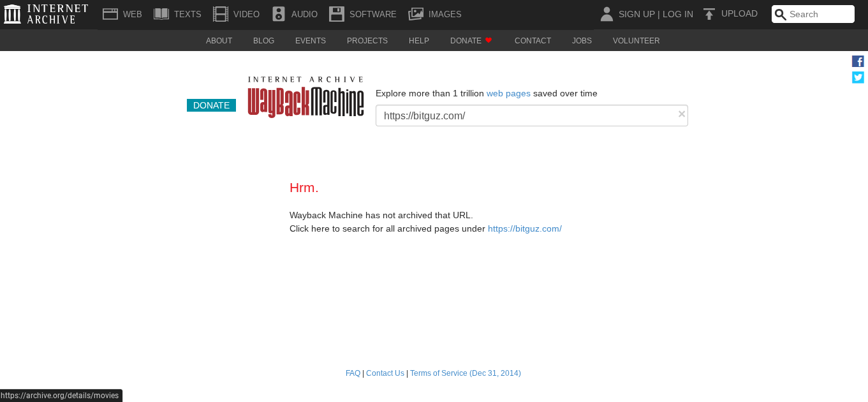Follow the bitguz.com archived pages link
This screenshot has height=402, width=868.
coord(524,228)
